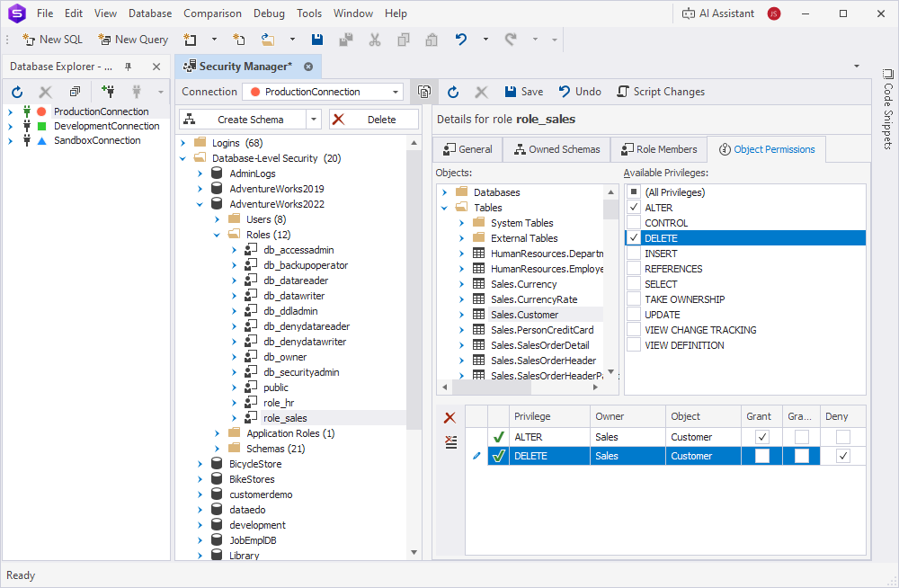899x588 pixels.
Task: Open a New SQL editor
Action: click(x=51, y=39)
